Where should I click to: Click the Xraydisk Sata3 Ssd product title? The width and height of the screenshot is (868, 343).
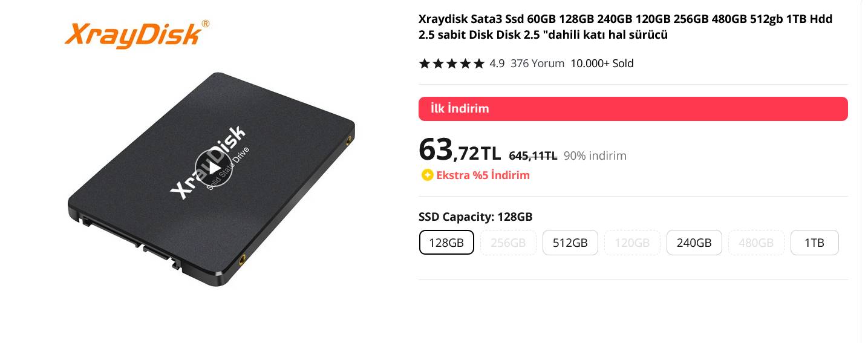click(625, 27)
